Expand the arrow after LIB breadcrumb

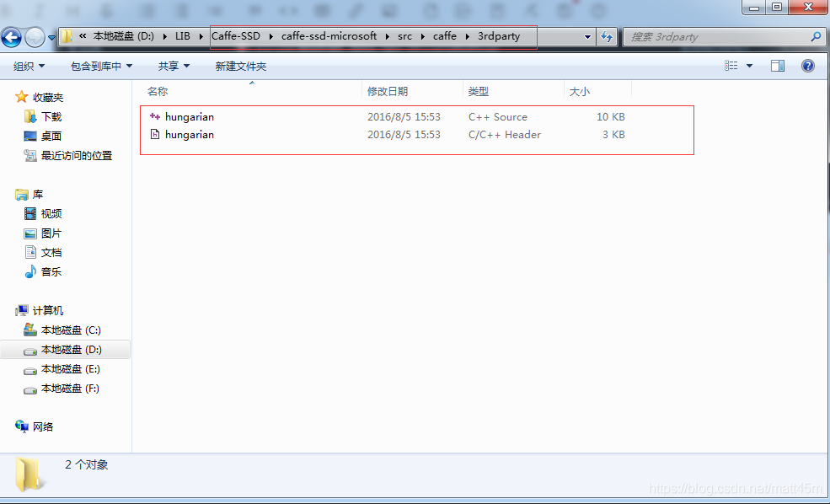pyautogui.click(x=201, y=36)
